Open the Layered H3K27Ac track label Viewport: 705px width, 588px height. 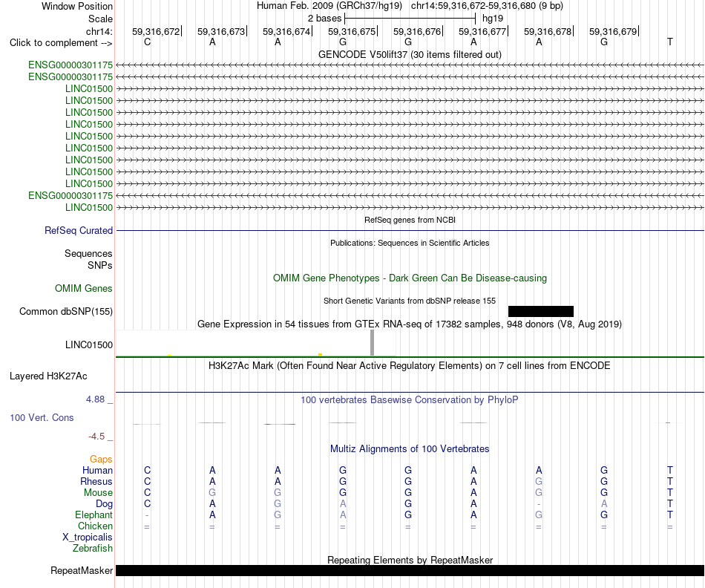coord(48,376)
